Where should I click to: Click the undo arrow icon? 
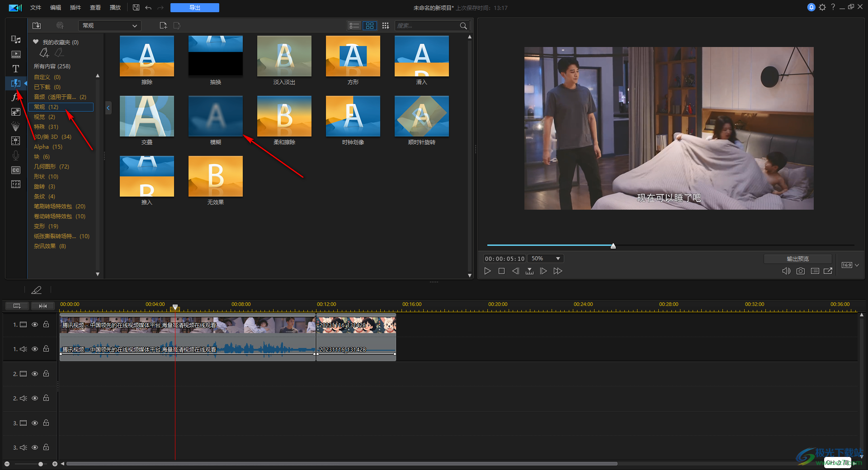click(148, 8)
